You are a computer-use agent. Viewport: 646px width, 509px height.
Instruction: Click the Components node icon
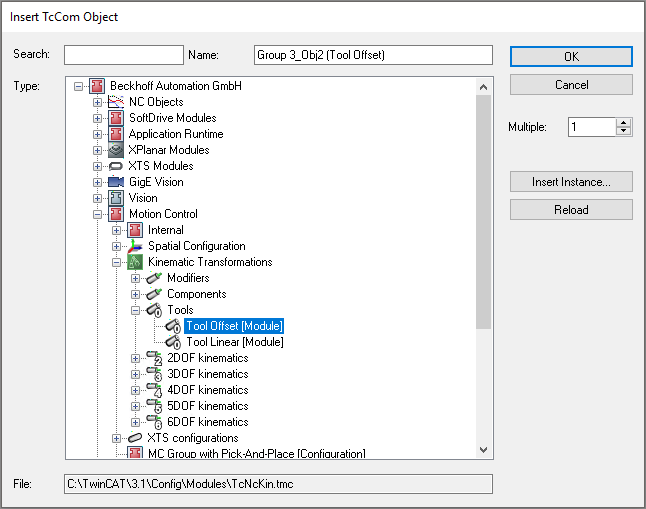[154, 294]
